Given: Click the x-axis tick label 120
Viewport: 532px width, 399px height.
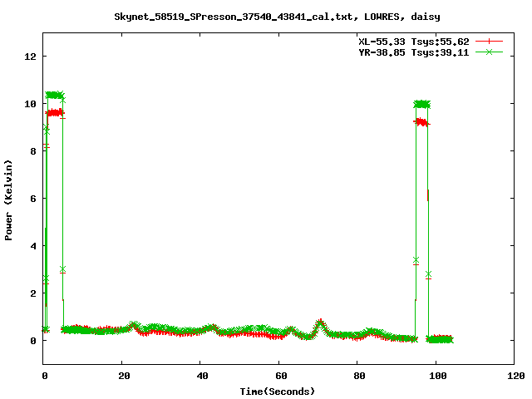Looking at the screenshot, I should tap(516, 376).
